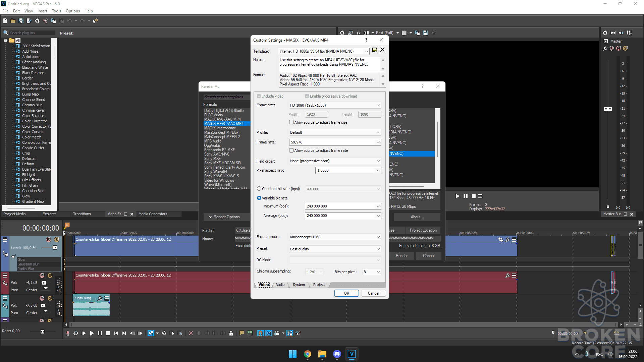Click the New project icon in toolbar
644x362 pixels.
(5, 21)
